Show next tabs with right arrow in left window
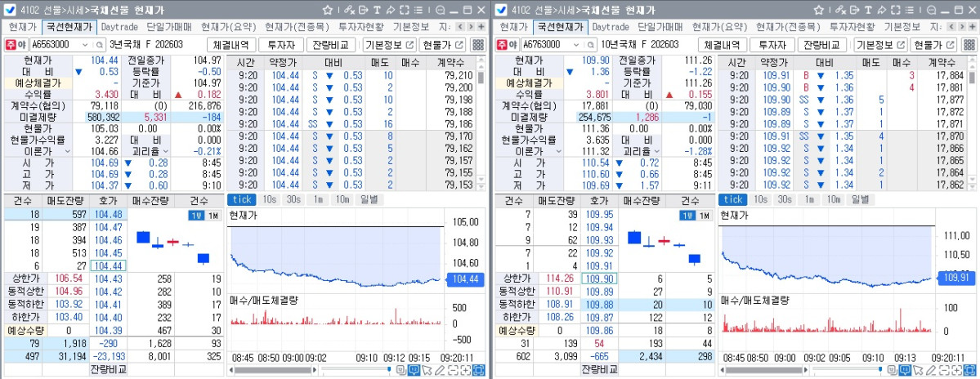 point(471,27)
